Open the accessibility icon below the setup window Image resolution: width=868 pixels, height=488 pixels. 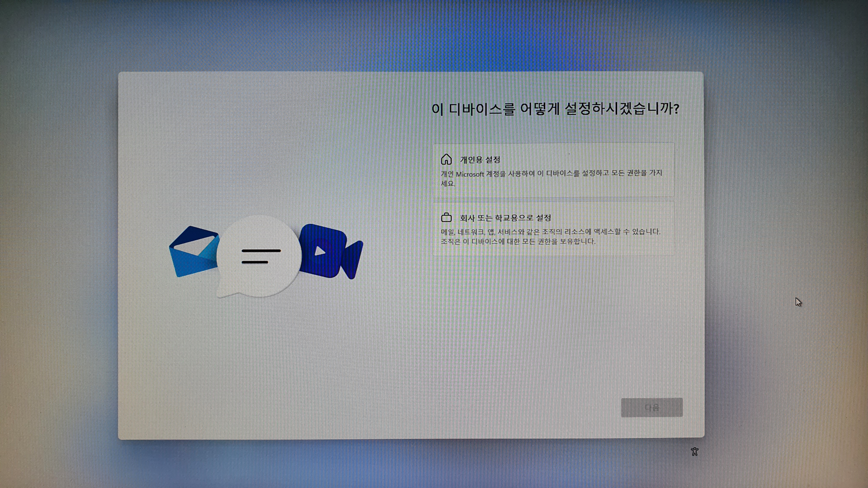694,451
